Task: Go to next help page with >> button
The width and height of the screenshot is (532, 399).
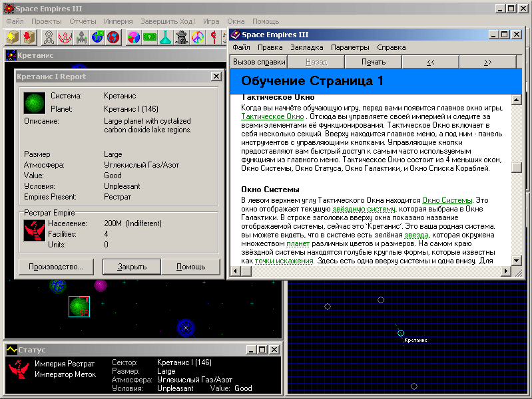Action: [x=487, y=62]
